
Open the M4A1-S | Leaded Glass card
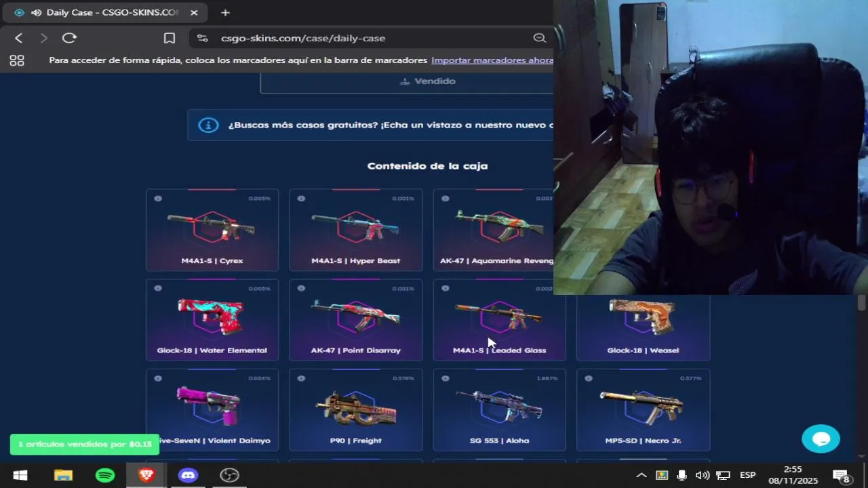[x=500, y=320]
